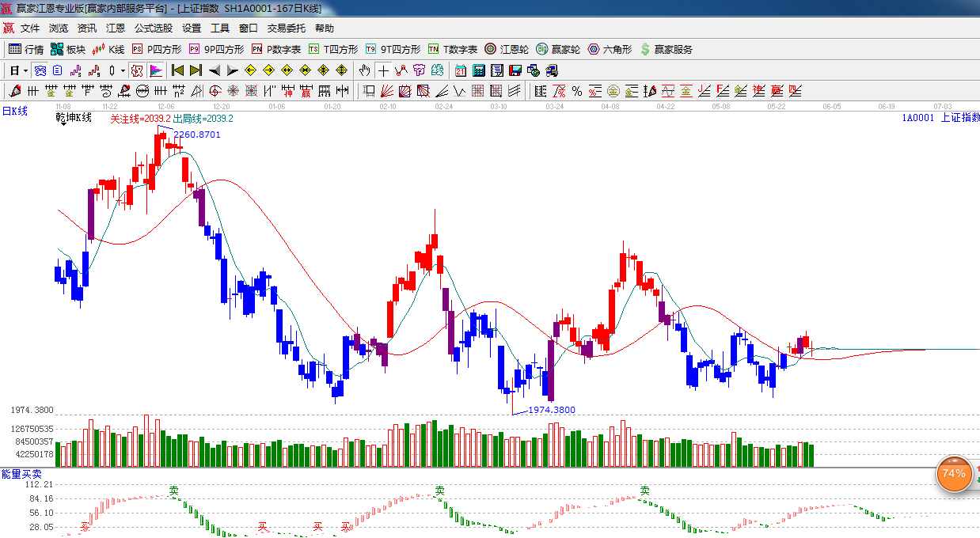Screen dimensions: 980x538
Task: Open the 公式选股 menu
Action: pos(153,28)
